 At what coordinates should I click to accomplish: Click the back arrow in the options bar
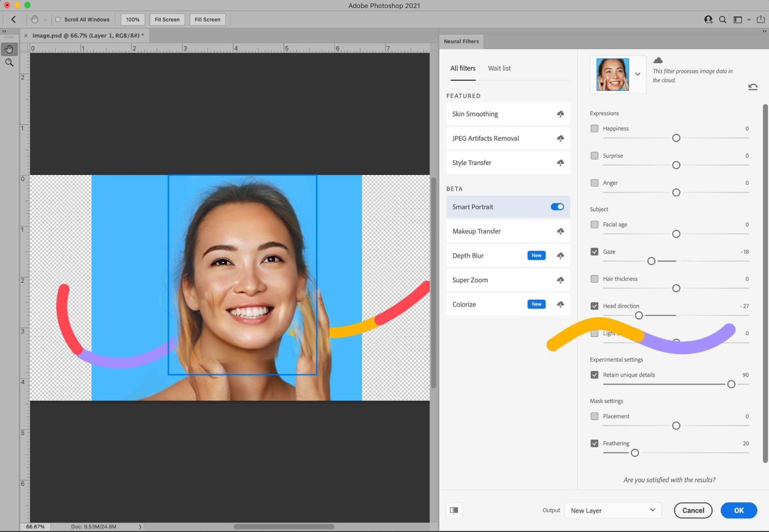point(13,19)
